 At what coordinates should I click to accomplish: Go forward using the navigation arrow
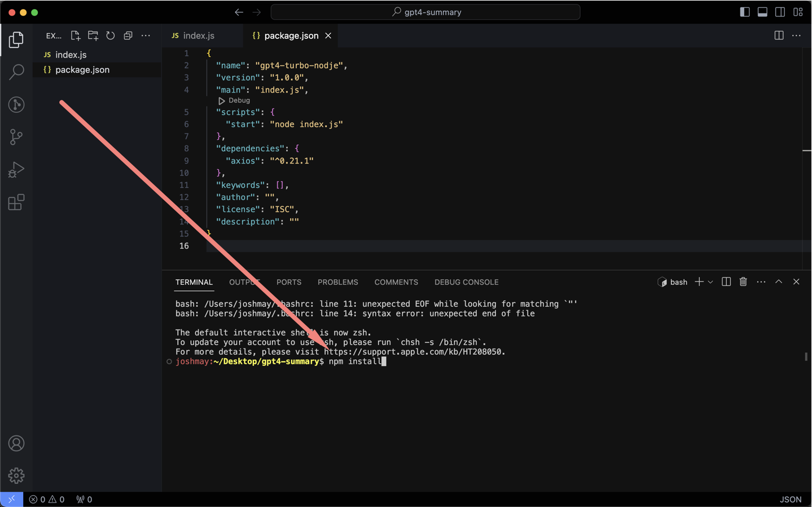coord(257,12)
